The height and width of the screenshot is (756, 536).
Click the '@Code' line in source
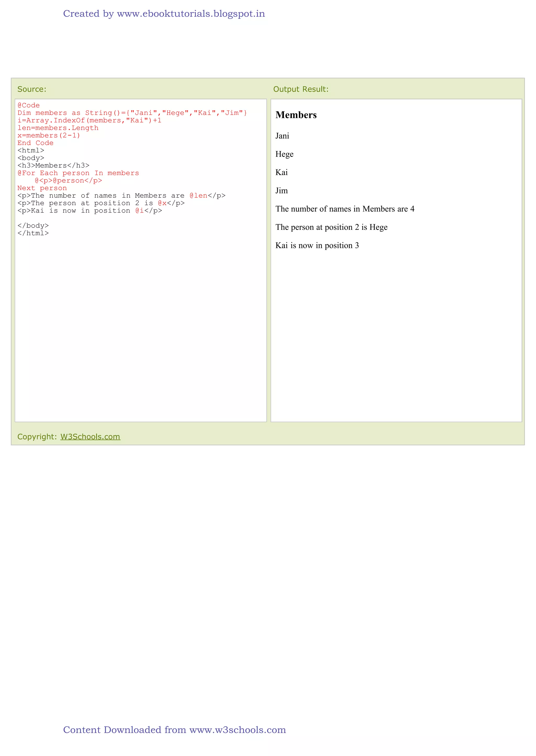point(28,105)
